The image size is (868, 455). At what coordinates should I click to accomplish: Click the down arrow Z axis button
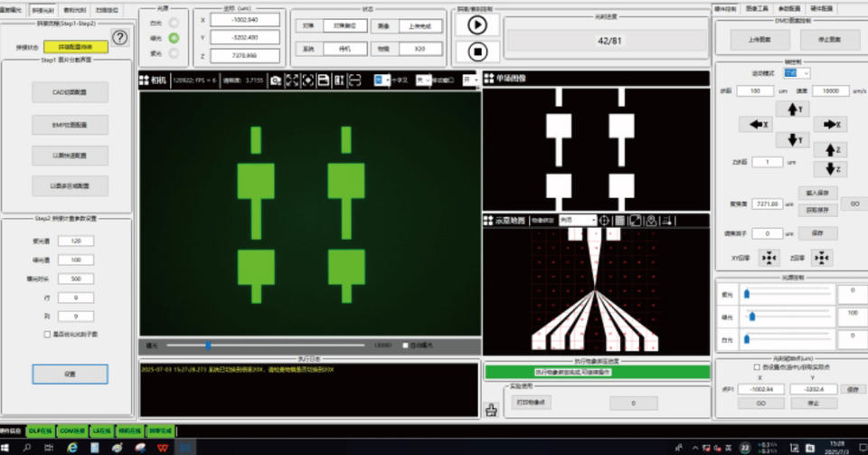click(830, 169)
